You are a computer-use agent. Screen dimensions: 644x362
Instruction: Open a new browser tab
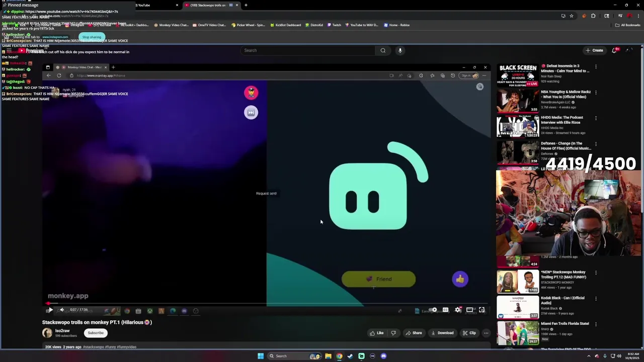click(246, 5)
